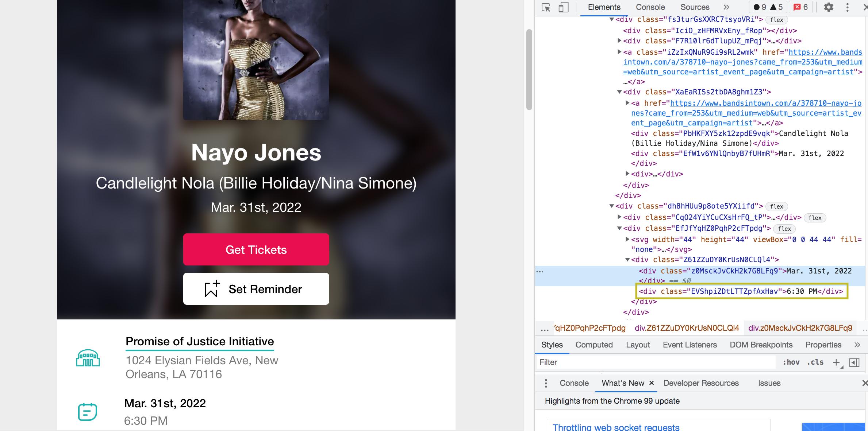The width and height of the screenshot is (868, 431).
Task: Click the Set Reminder button
Action: 256,289
